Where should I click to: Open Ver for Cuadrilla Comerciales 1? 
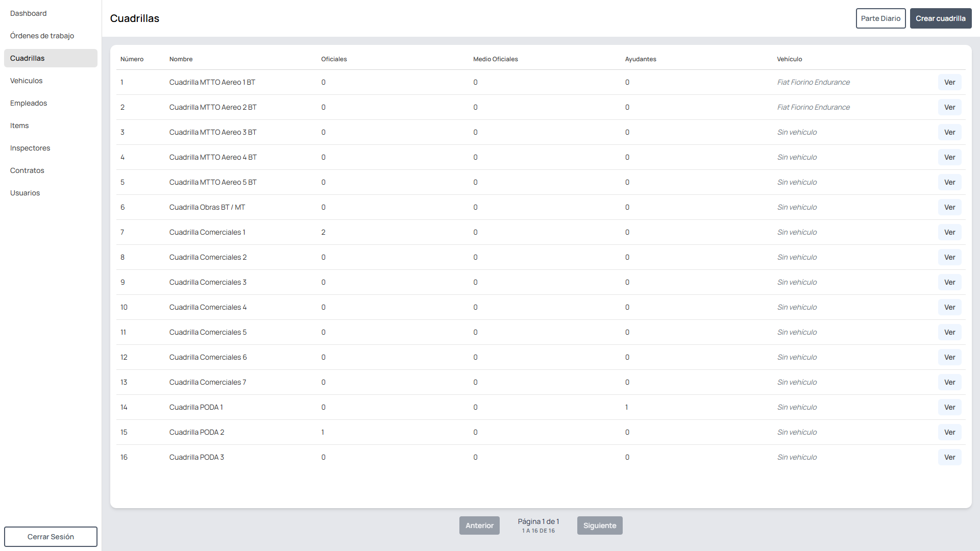pyautogui.click(x=949, y=232)
